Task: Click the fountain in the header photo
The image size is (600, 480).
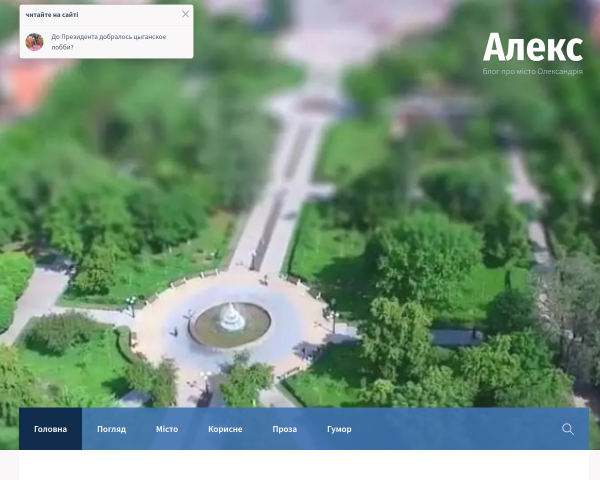Action: pyautogui.click(x=230, y=323)
